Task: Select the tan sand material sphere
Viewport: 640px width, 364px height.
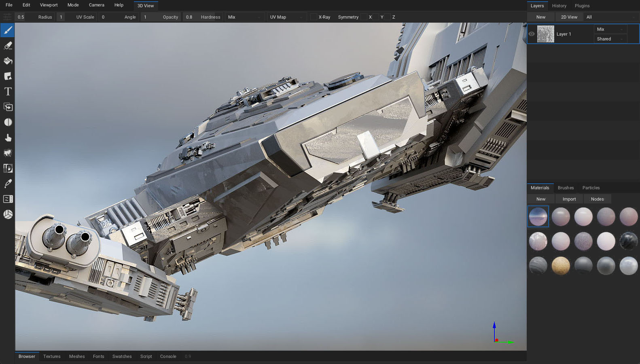Action: click(561, 266)
